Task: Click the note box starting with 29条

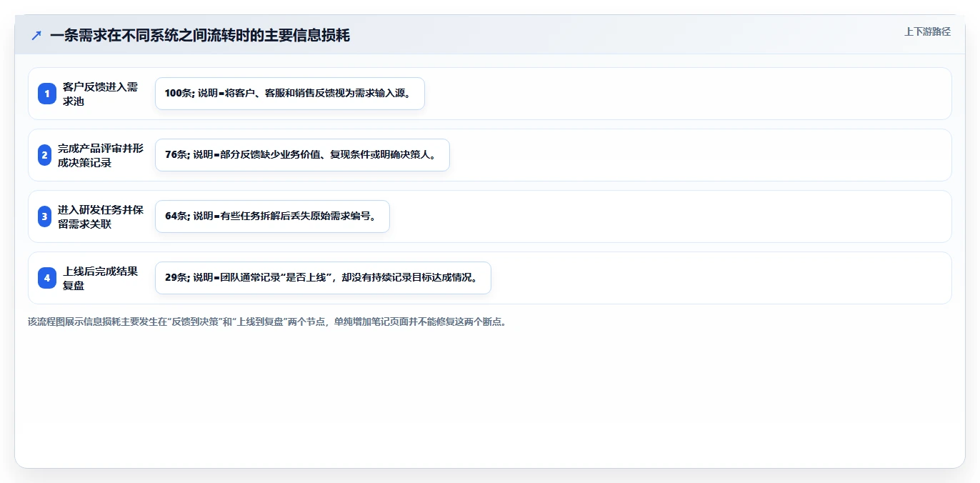Action: 323,278
